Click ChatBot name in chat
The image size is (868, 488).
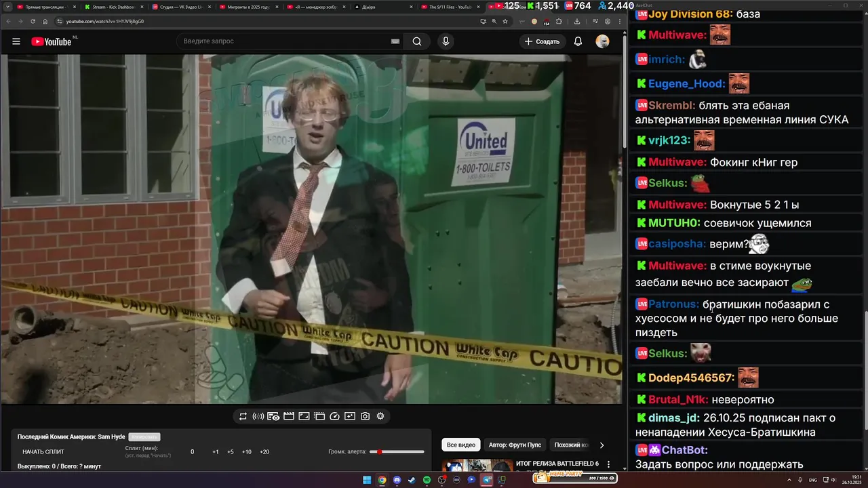(684, 450)
